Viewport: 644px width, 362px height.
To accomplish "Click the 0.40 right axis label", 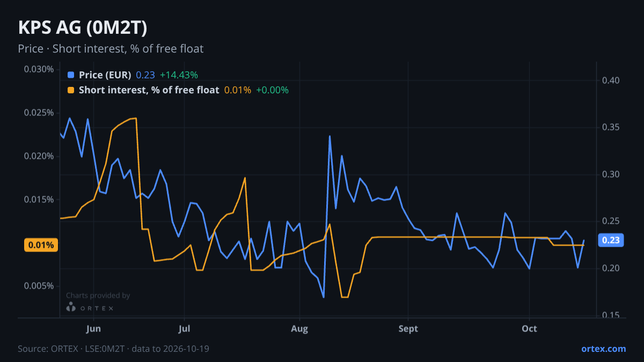I will click(611, 80).
